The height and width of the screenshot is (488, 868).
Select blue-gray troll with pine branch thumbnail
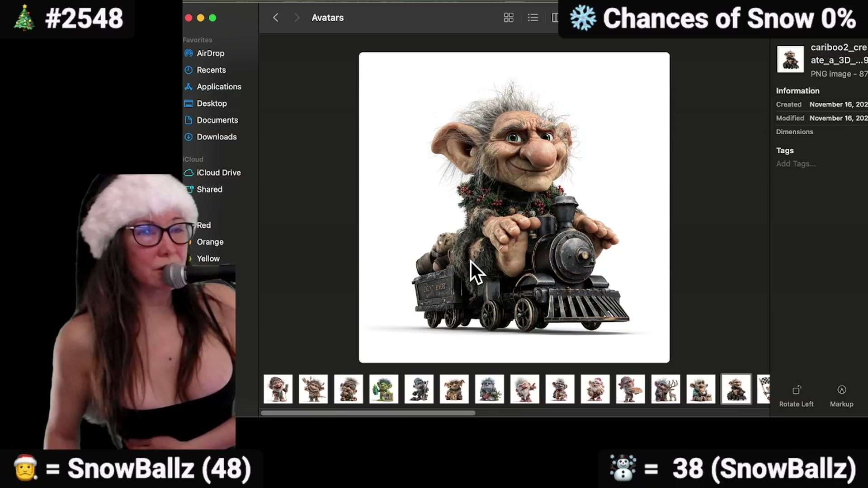coord(489,389)
